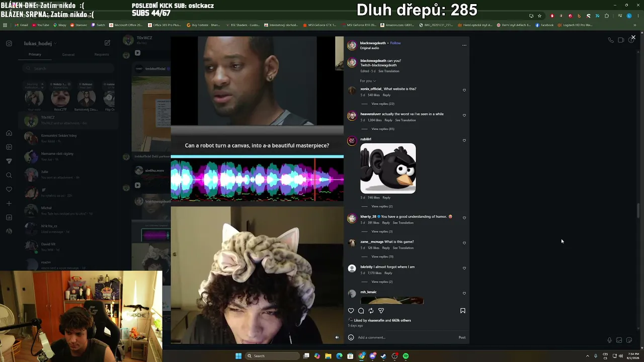Share the post with the send icon
Viewport: 644px width, 362px height.
pyautogui.click(x=381, y=311)
